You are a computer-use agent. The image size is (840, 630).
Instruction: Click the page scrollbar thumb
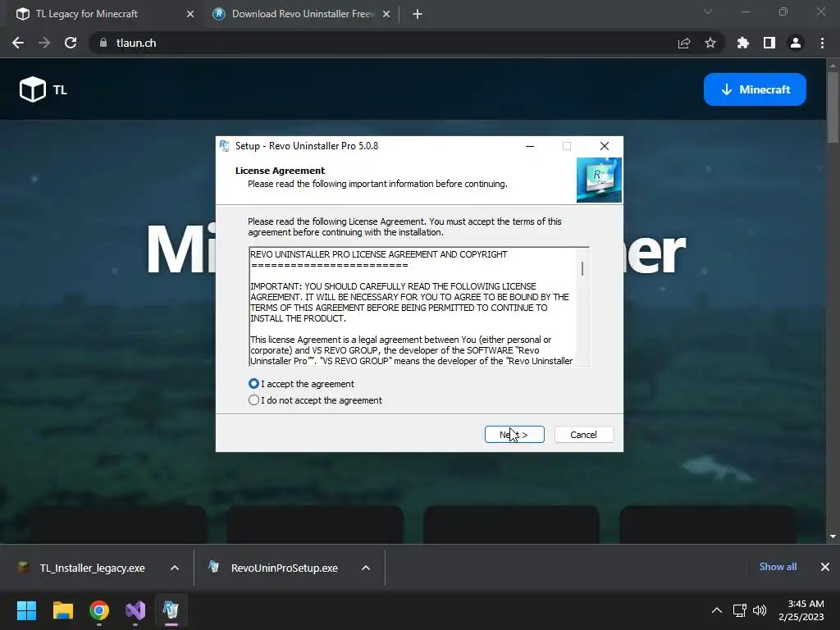[x=833, y=107]
